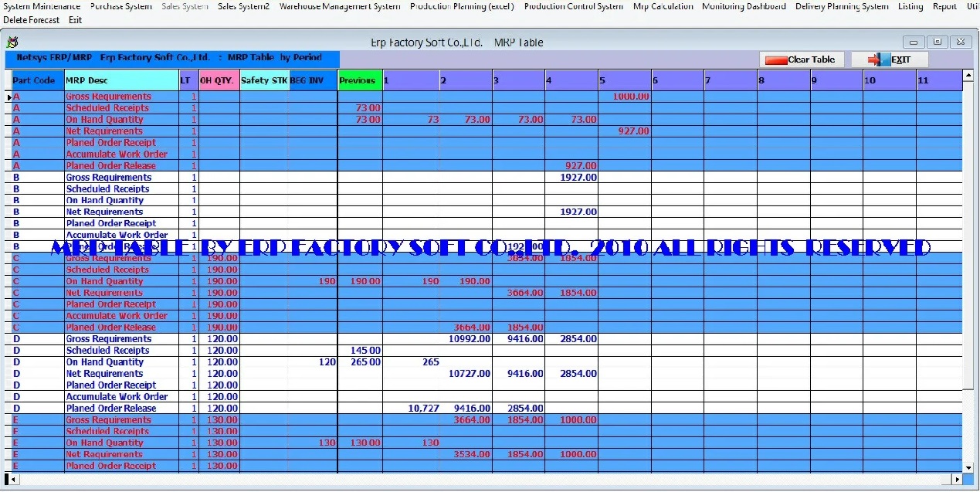Open the Warehouse Management System menu
980x492 pixels.
[340, 6]
